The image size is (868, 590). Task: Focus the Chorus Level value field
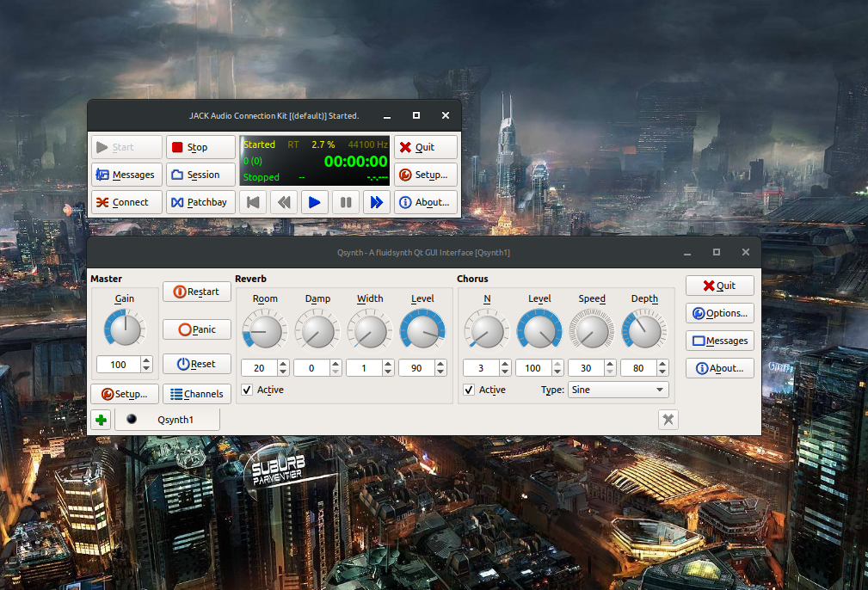533,368
